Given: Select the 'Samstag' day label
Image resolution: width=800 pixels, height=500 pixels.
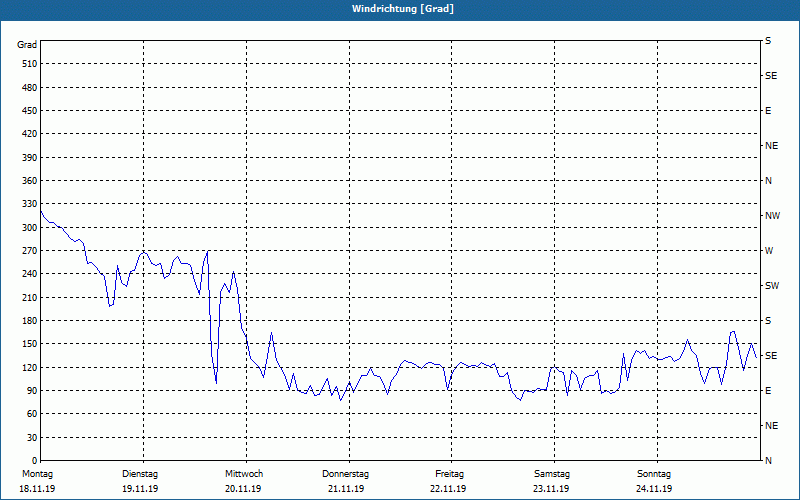Looking at the screenshot, I should tap(552, 474).
